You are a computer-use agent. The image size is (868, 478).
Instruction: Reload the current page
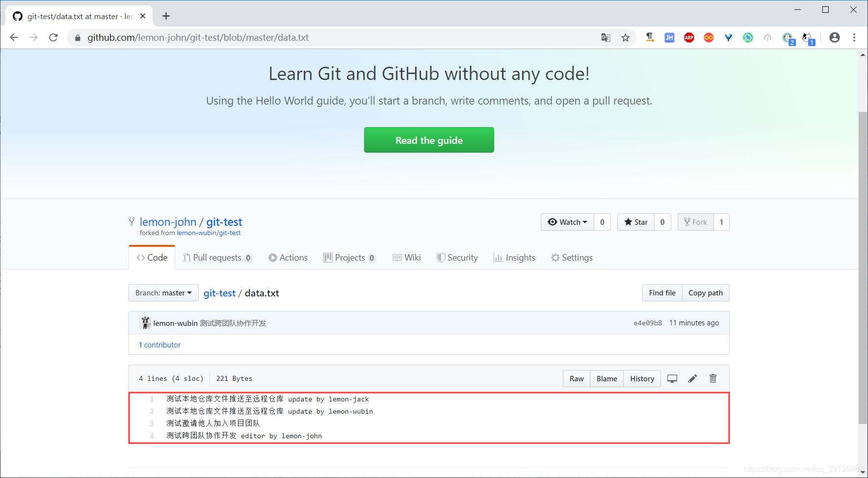[53, 37]
